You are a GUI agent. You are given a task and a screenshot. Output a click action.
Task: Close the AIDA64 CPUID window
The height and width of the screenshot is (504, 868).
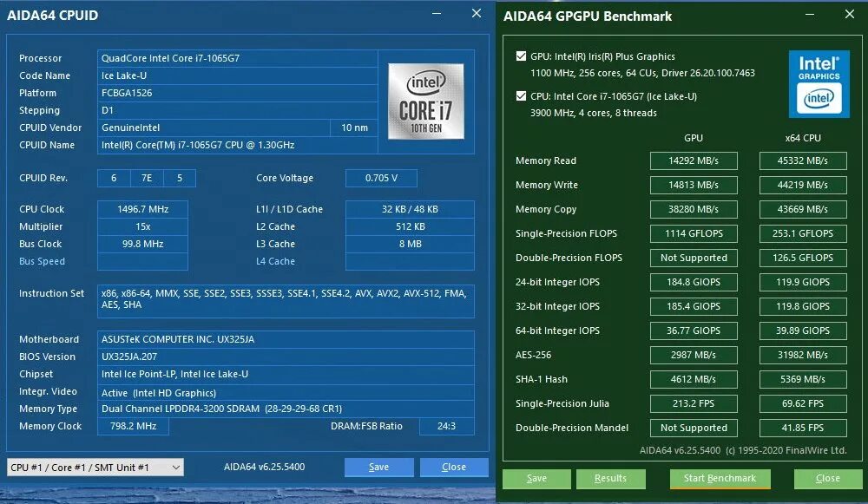click(476, 13)
